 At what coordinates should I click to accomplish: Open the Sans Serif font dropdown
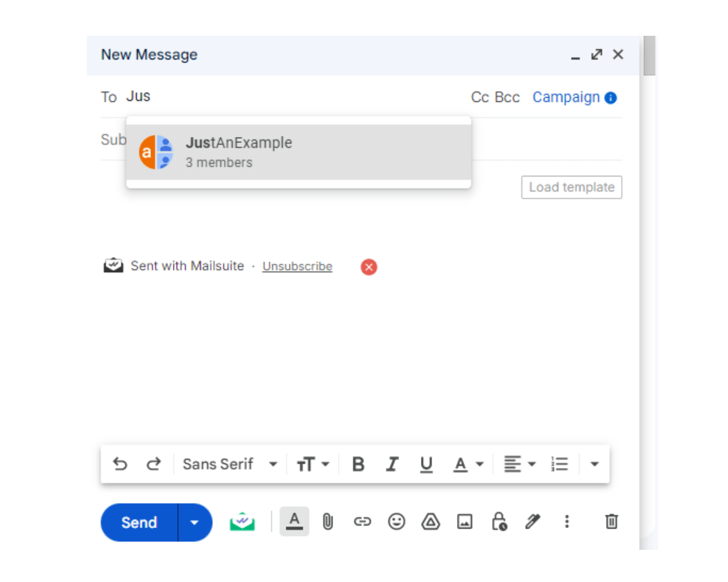[x=230, y=464]
